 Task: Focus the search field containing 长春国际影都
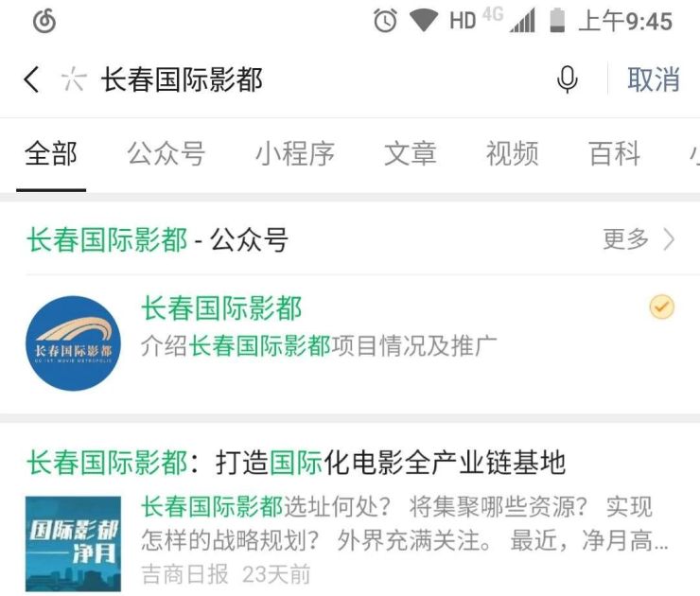pos(312,79)
